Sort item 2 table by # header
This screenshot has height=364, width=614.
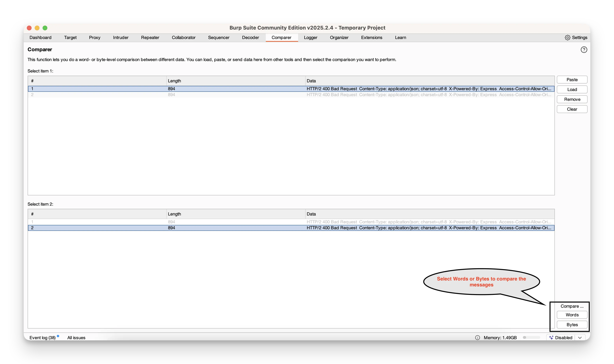click(97, 214)
